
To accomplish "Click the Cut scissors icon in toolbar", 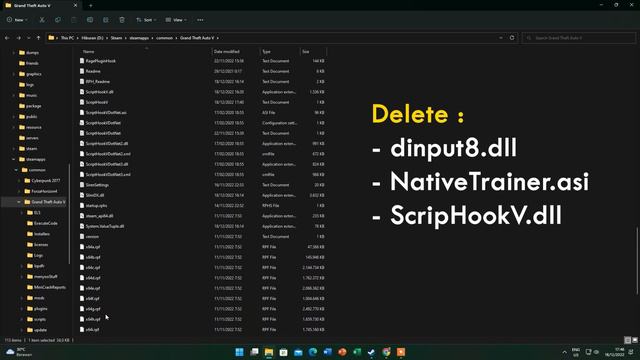I will [42, 20].
